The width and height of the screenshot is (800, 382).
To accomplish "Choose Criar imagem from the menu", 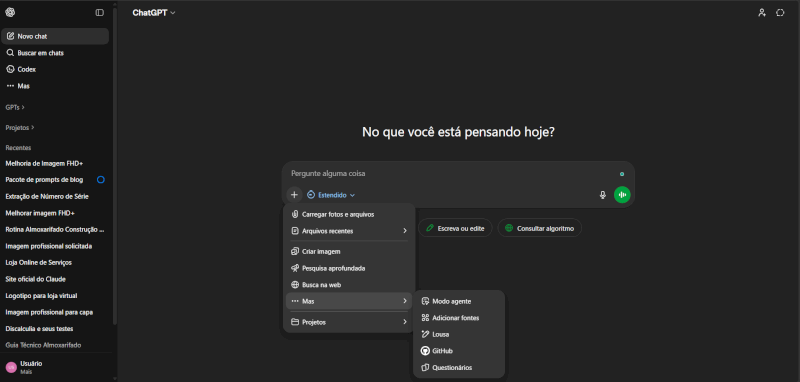I will (x=349, y=251).
